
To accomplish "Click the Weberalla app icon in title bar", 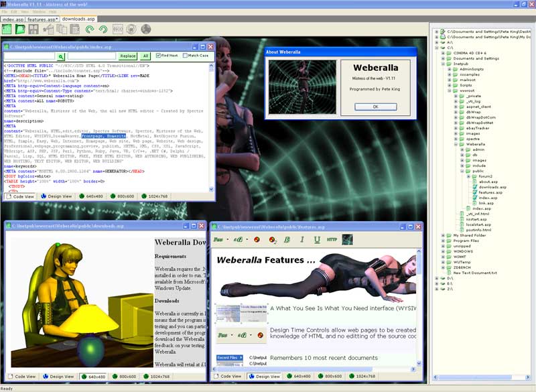I will 3,4.
